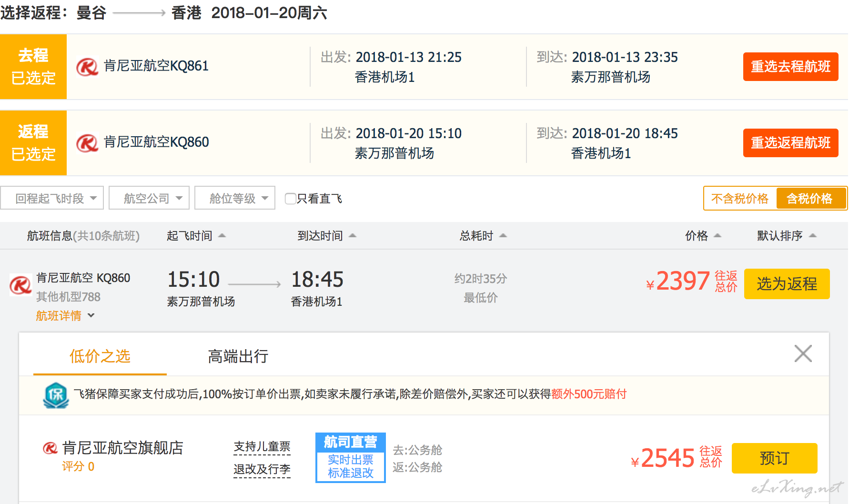
Task: Click the 返程 已选定 label
Action: 33,143
